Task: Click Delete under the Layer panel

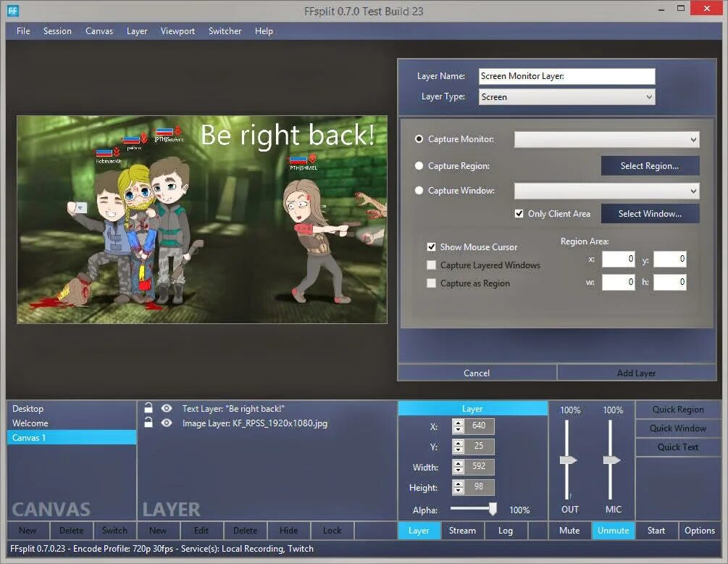Action: point(245,530)
